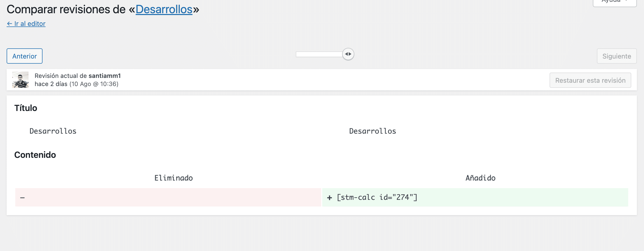
Task: Select the added stm-calc shortcode line
Action: coord(377,197)
